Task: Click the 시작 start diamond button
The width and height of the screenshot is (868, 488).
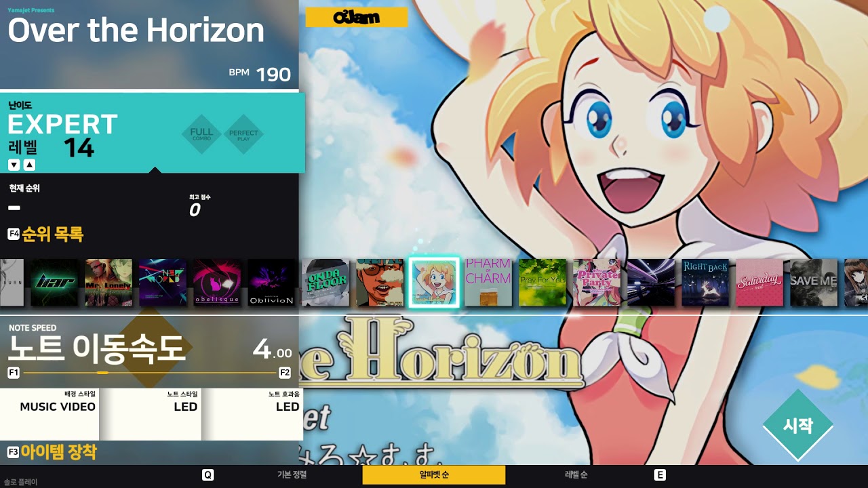Action: click(798, 425)
